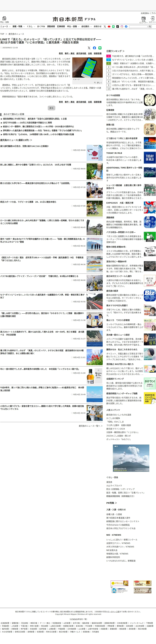Screen dimensions: 156x644
Task: Open related article 自宅で中3自殺 link
Action: click(x=27, y=123)
